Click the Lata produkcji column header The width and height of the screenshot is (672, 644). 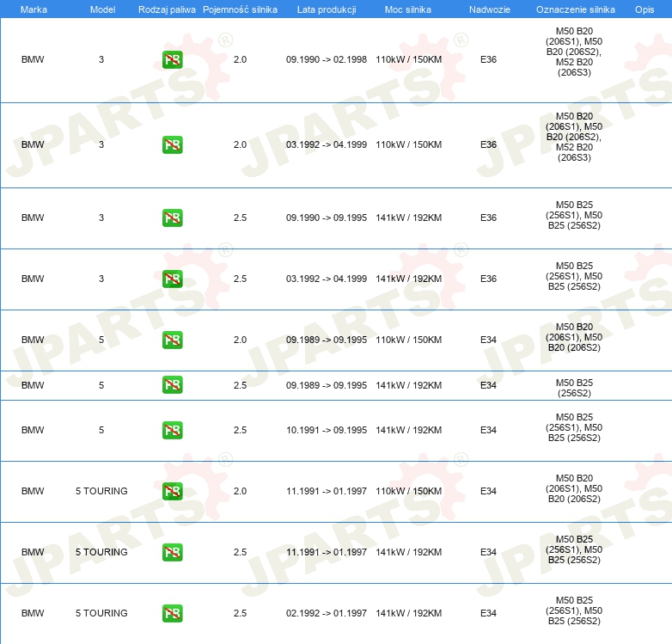[x=327, y=9]
